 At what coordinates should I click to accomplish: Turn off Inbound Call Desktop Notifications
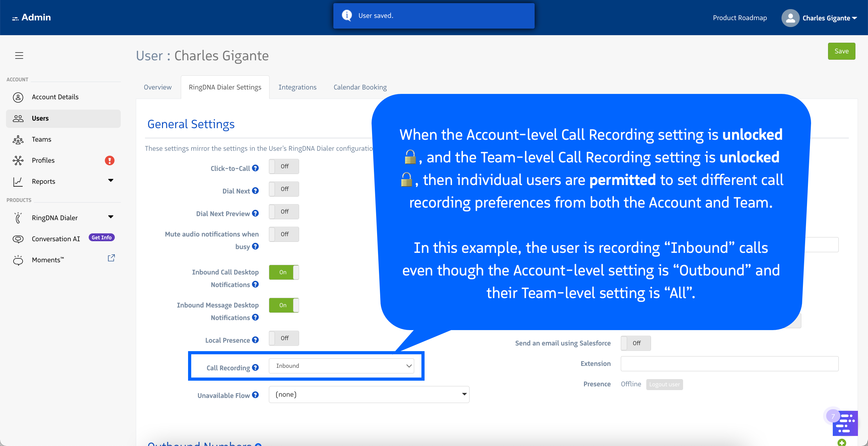284,272
